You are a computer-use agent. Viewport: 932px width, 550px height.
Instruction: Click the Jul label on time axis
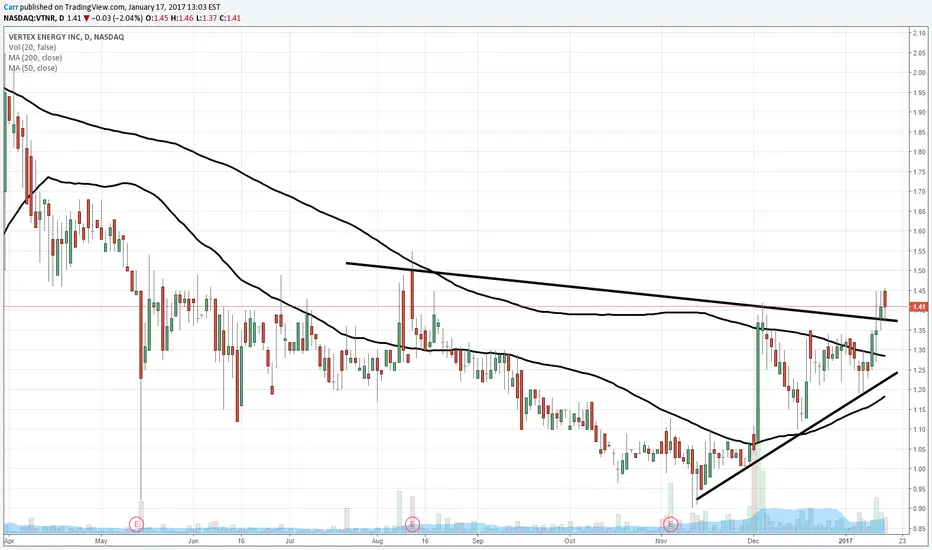pos(289,541)
